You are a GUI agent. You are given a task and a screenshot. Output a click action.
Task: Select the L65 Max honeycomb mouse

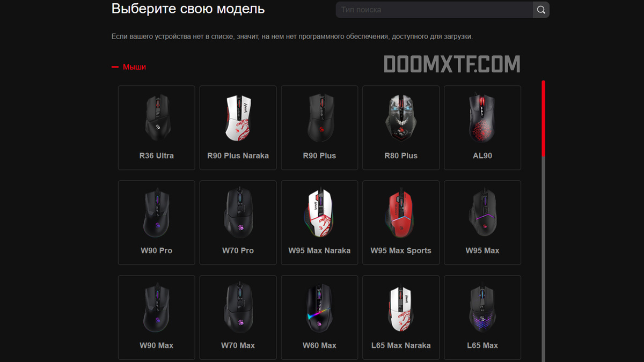(x=482, y=317)
